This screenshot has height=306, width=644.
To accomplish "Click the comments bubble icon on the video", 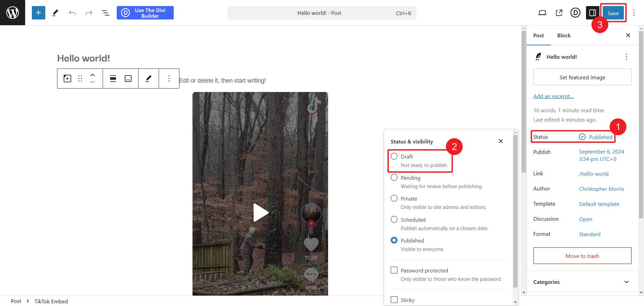I will [311, 274].
